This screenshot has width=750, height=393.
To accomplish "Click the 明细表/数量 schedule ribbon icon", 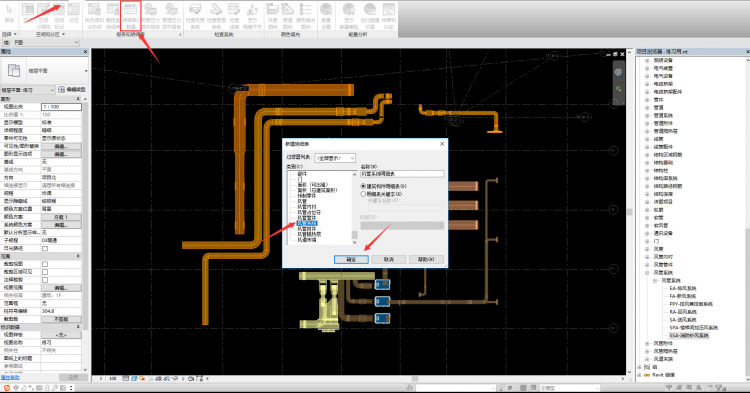I will 131,16.
